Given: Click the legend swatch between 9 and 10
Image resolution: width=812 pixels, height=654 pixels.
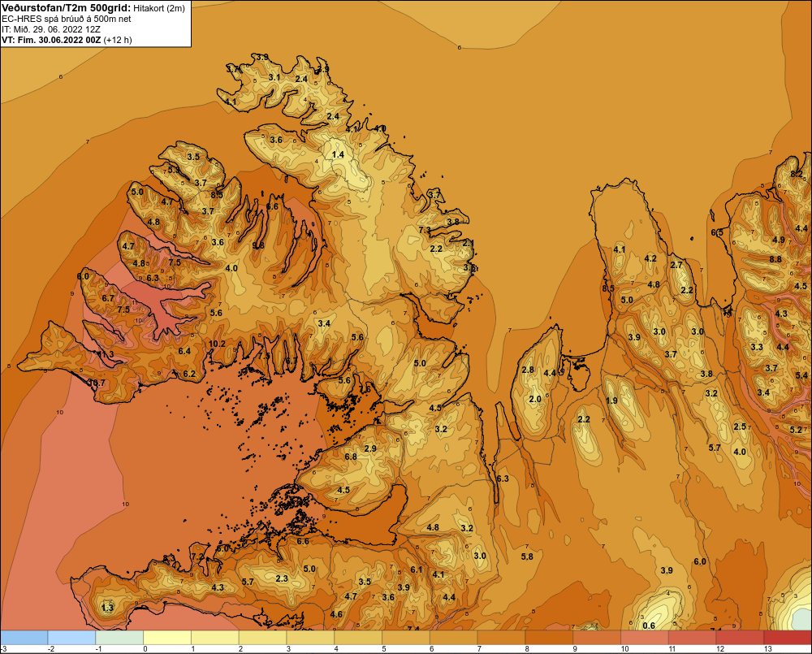Looking at the screenshot, I should (x=597, y=638).
